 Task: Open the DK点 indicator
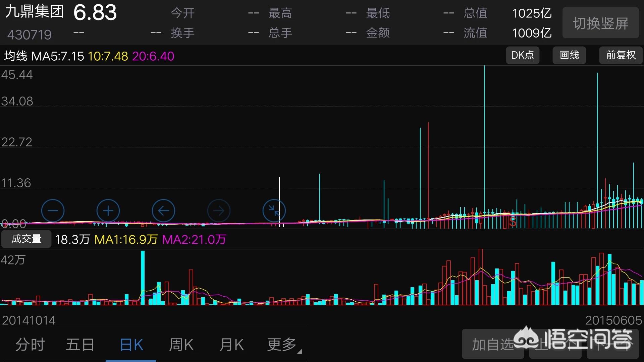tap(523, 55)
